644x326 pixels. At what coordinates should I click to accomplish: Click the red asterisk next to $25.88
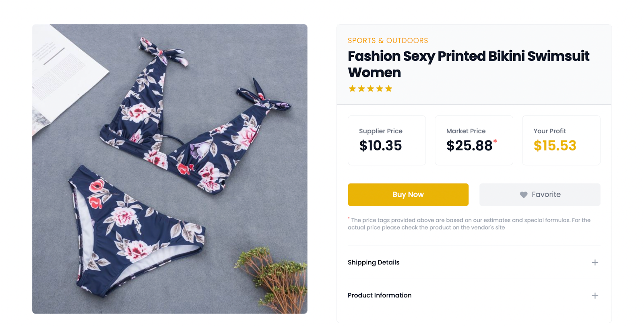495,141
